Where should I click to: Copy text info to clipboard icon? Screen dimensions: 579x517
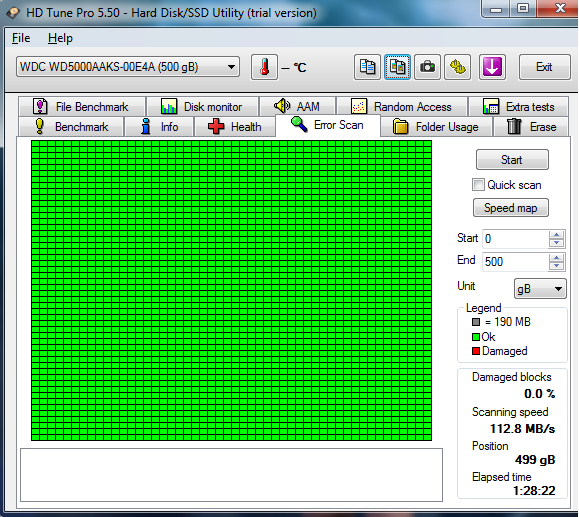coord(367,67)
